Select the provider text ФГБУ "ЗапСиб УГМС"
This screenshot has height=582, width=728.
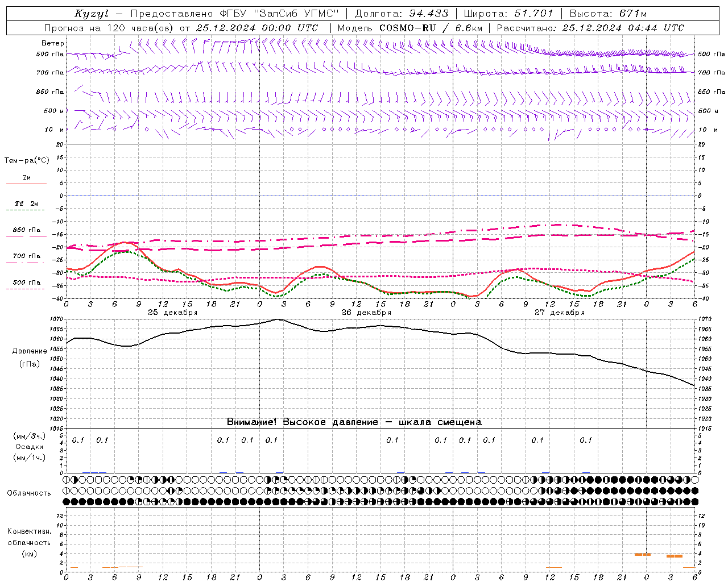click(280, 14)
